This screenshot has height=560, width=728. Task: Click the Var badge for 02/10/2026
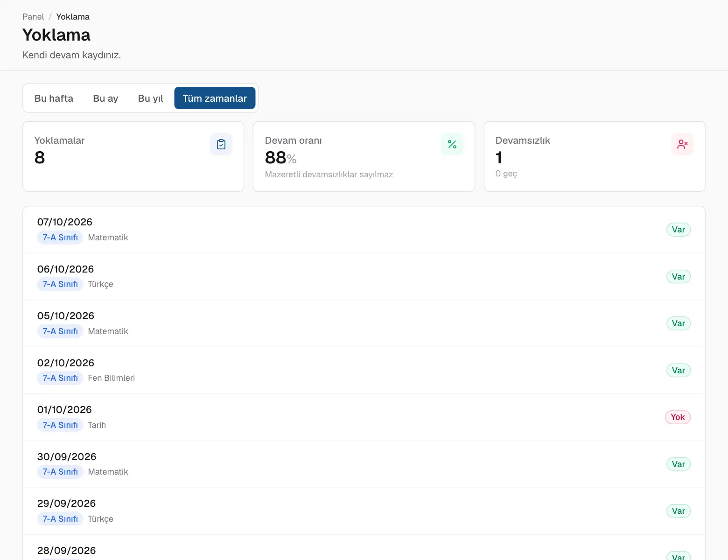pyautogui.click(x=678, y=371)
